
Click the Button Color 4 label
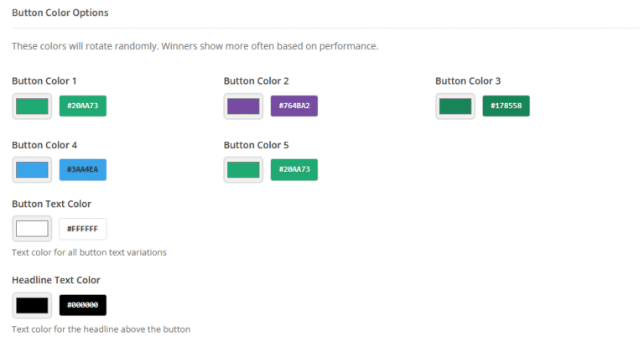44,145
